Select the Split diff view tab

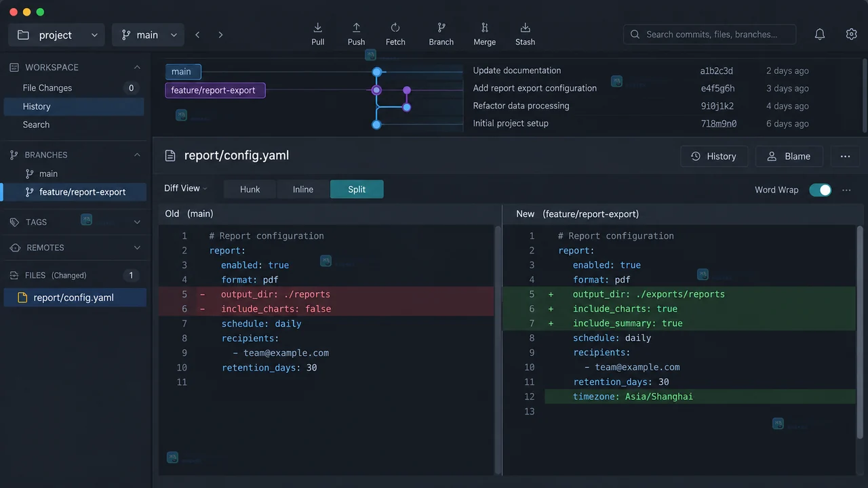357,190
